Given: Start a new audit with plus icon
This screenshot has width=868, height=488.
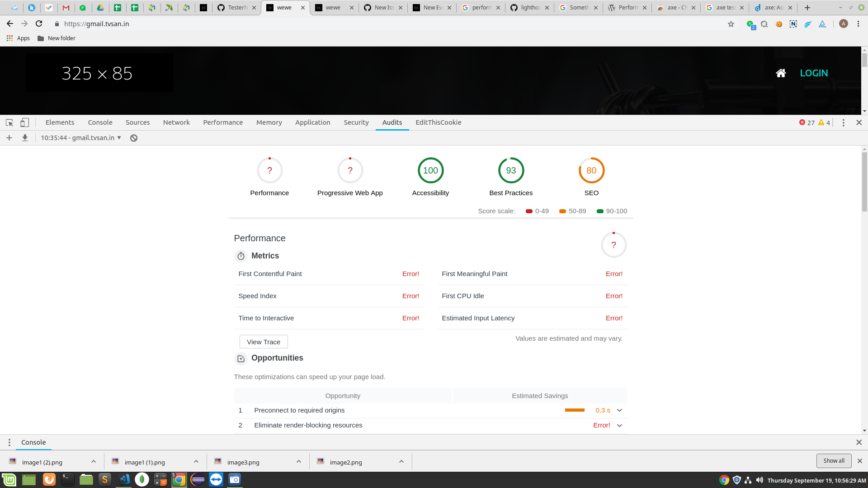Looking at the screenshot, I should click(x=9, y=138).
